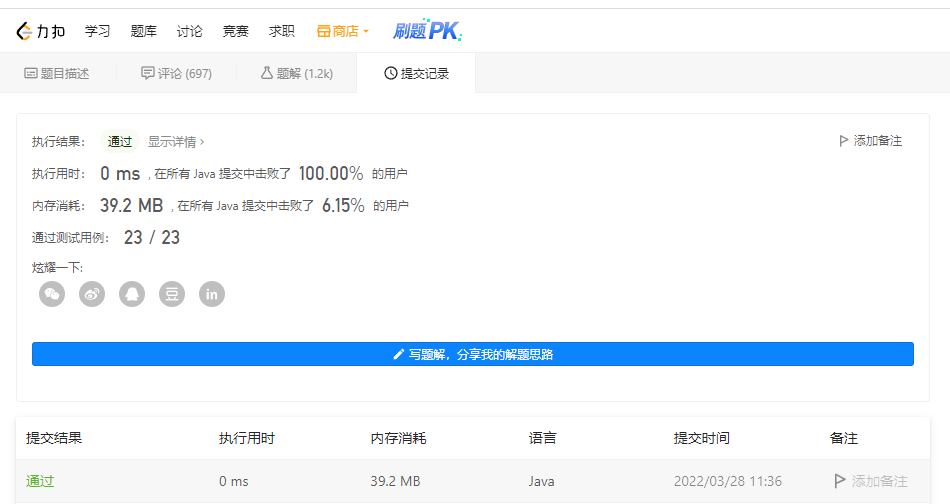Click the 39.2 MB cell in table
Viewport: 950px width, 504px height.
396,482
